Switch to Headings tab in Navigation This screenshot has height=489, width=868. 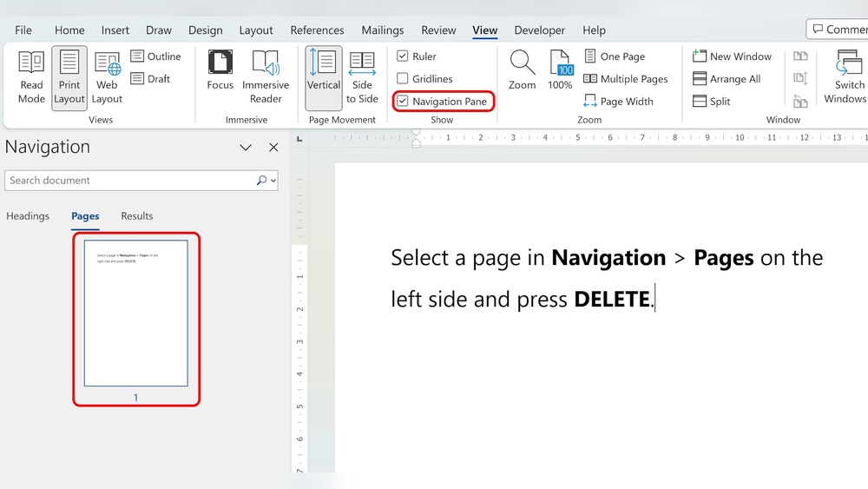(x=28, y=216)
